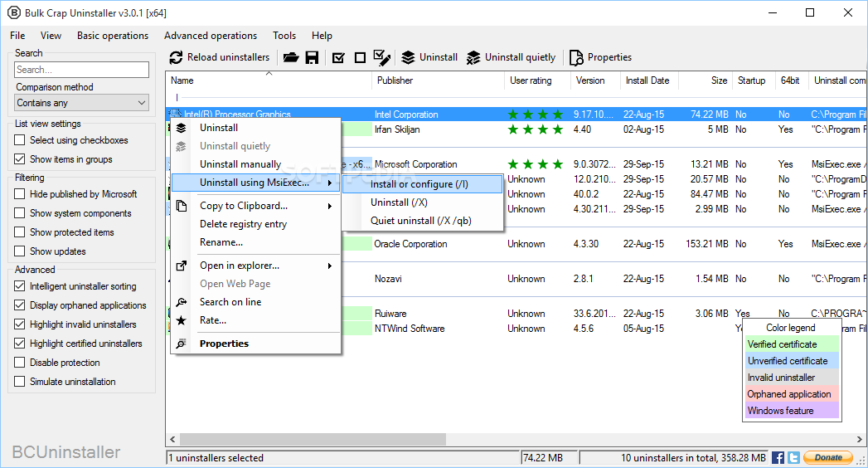Choose Quiet uninstall (/X /qb)
The width and height of the screenshot is (868, 468).
422,221
